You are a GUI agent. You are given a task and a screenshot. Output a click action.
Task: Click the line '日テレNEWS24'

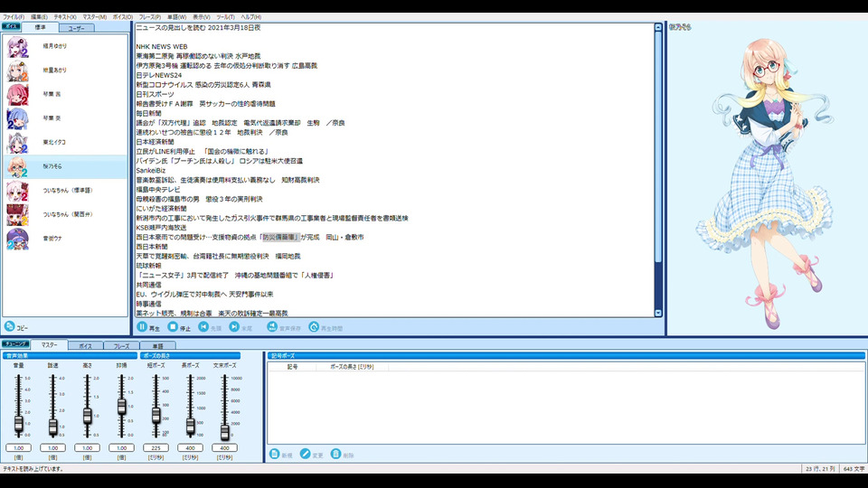pos(159,75)
